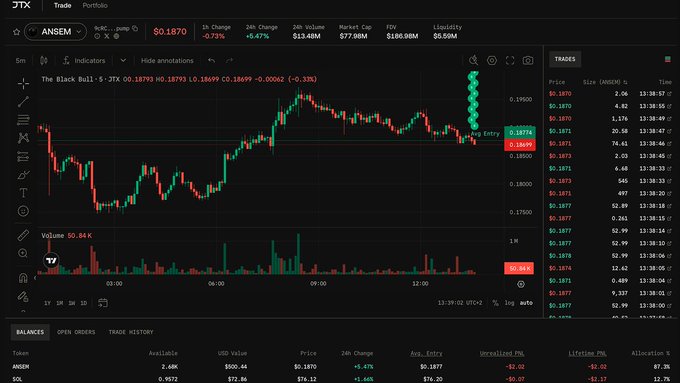
Task: Expand the chevron next to Indicators
Action: [x=123, y=60]
